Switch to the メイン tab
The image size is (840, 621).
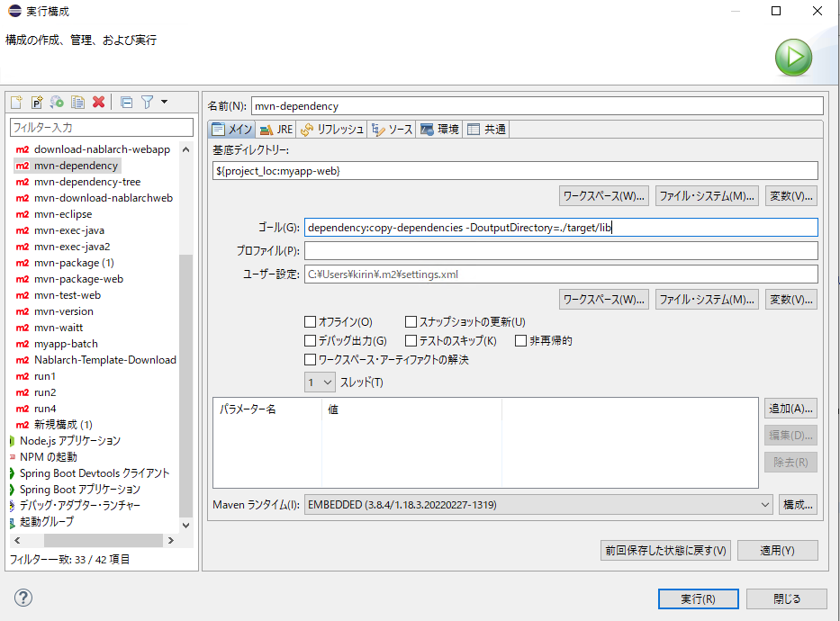232,129
